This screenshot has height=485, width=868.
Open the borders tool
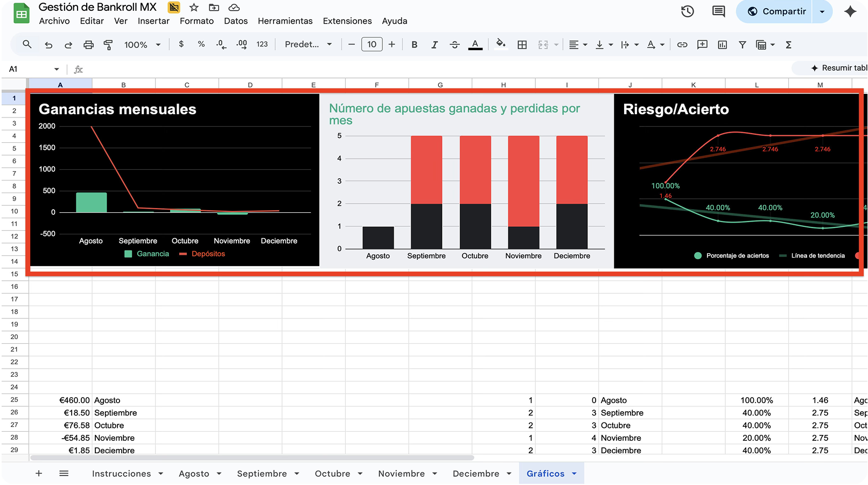point(522,45)
